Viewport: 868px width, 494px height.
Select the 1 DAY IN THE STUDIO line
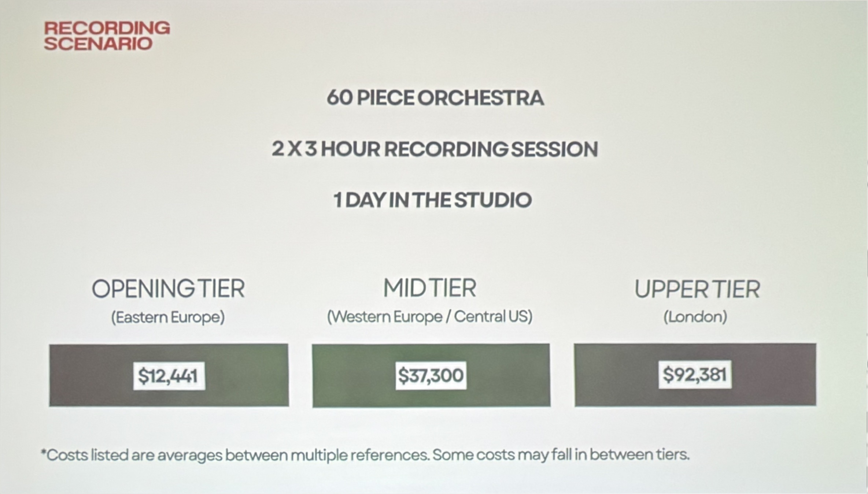[x=432, y=200]
